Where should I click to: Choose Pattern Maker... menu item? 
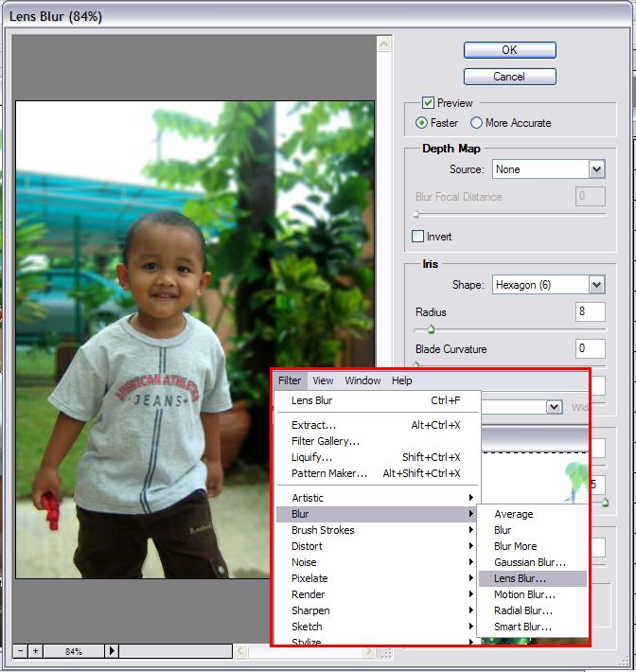377,473
